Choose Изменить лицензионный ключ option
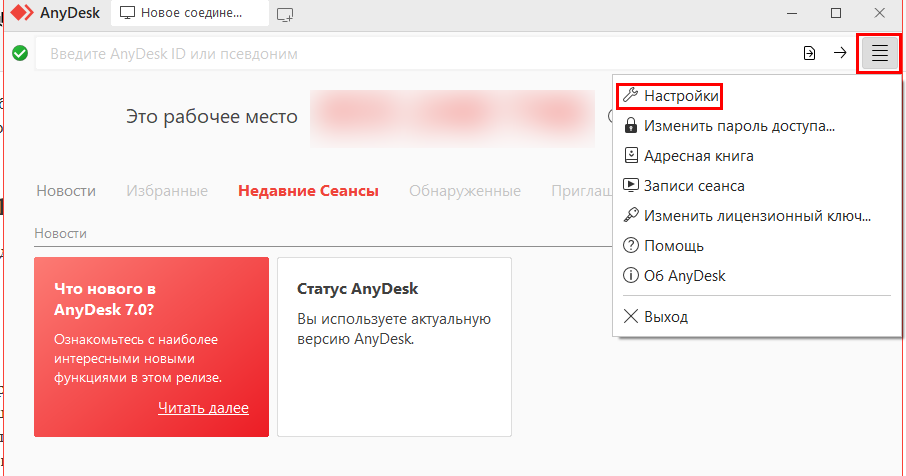This screenshot has height=476, width=906. [757, 215]
